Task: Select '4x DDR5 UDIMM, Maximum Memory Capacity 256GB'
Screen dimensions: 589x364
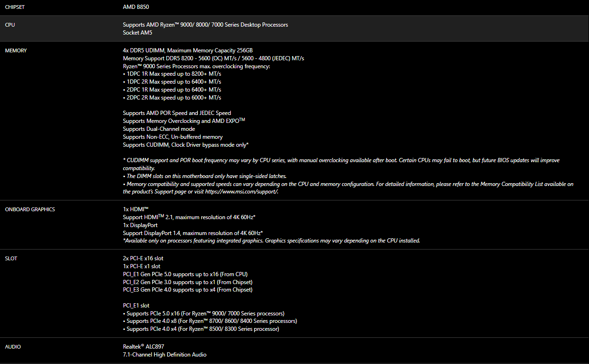Action: point(188,50)
